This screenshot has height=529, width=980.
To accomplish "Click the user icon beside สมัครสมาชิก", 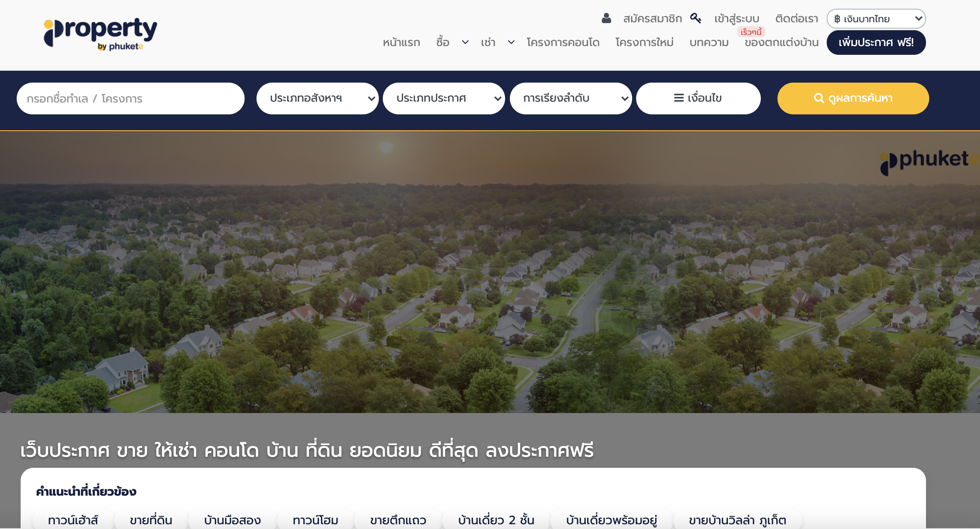I will [606, 18].
